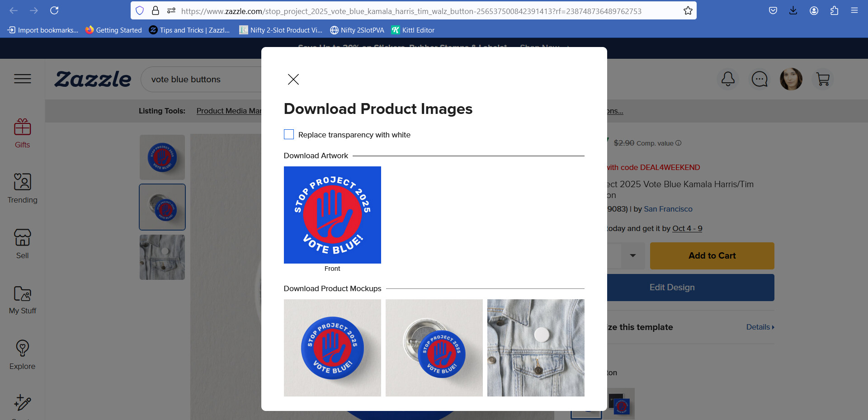The height and width of the screenshot is (420, 868).
Task: Reload the current page
Action: [x=54, y=10]
